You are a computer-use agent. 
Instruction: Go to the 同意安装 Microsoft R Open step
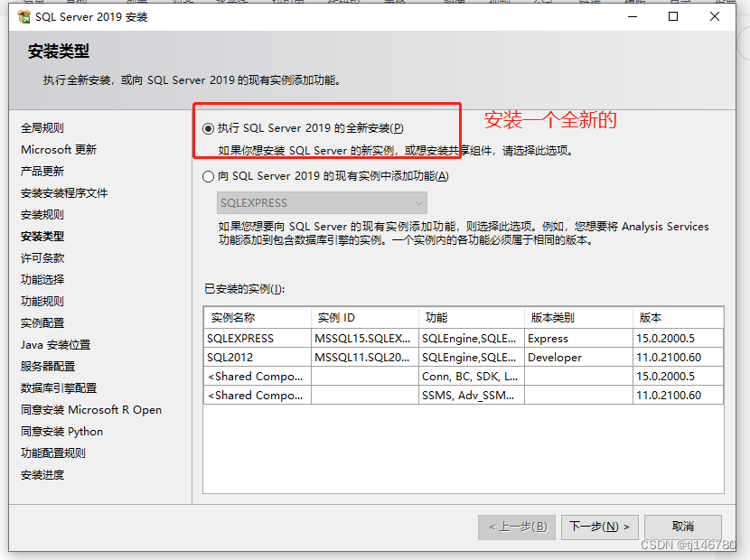point(91,410)
